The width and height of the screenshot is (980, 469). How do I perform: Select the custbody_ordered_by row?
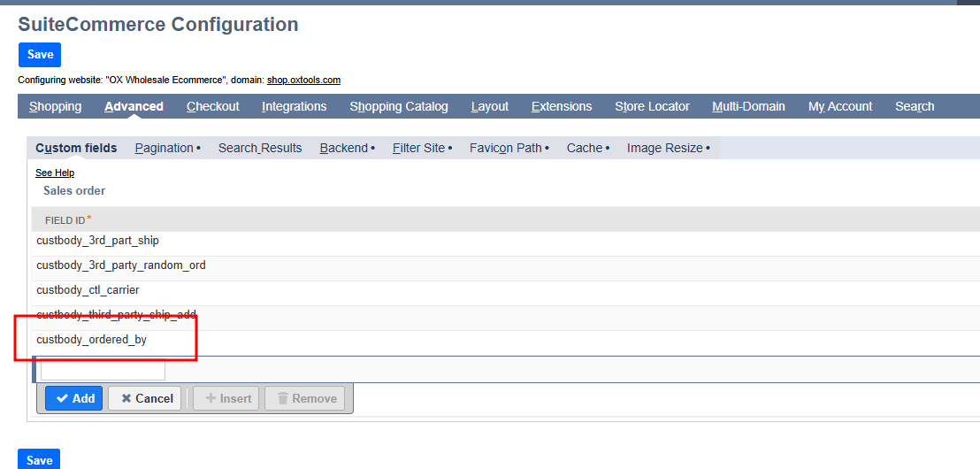pyautogui.click(x=92, y=340)
